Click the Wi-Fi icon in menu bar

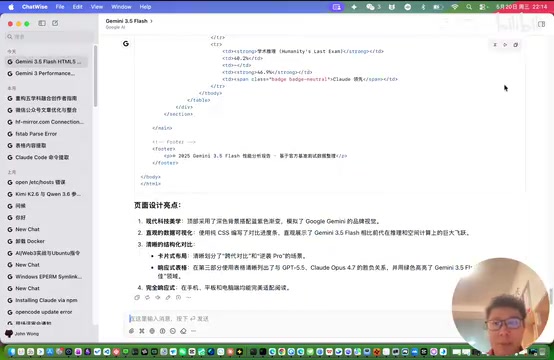455,7
